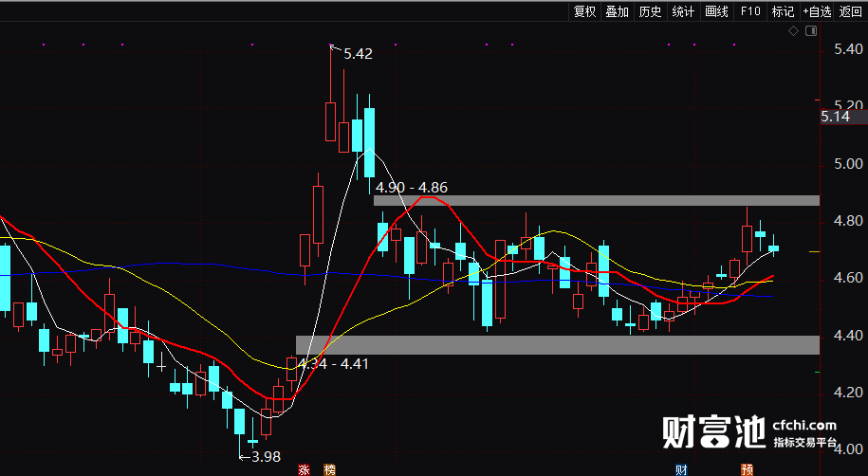Add stock via +自选 button
The height and width of the screenshot is (476, 868).
coord(817,11)
